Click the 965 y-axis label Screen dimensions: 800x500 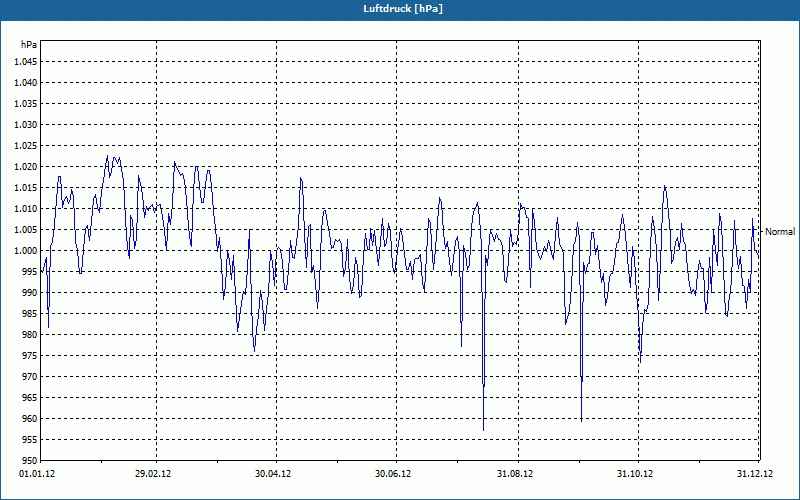[30, 397]
